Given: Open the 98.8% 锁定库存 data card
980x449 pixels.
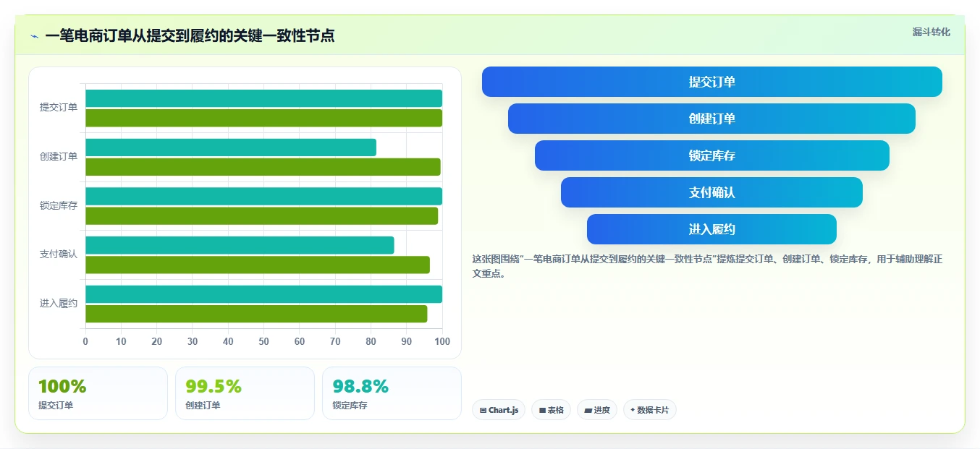Looking at the screenshot, I should tap(392, 393).
